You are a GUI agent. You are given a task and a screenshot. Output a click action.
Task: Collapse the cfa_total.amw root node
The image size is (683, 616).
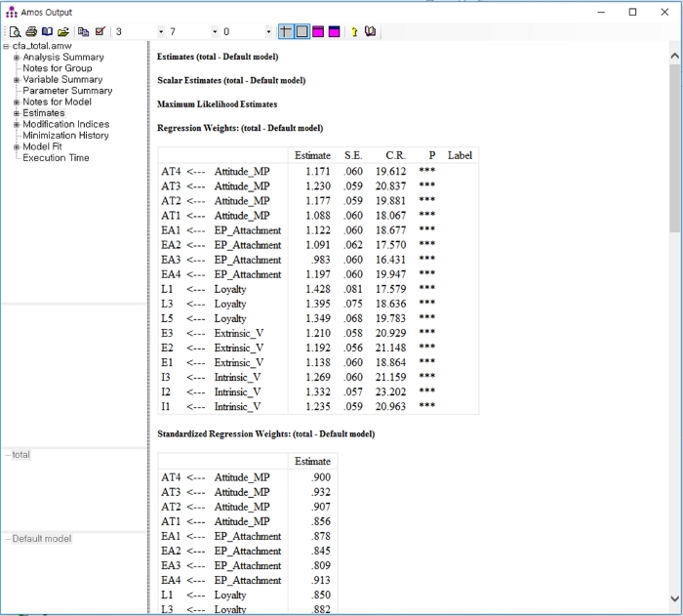(6, 46)
